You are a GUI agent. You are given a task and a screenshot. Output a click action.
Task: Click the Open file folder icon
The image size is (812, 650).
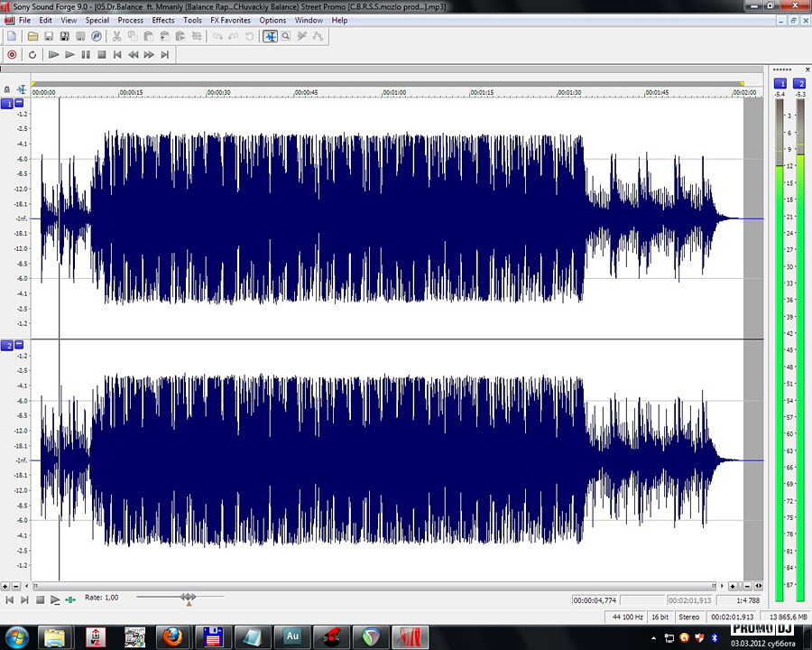(32, 36)
